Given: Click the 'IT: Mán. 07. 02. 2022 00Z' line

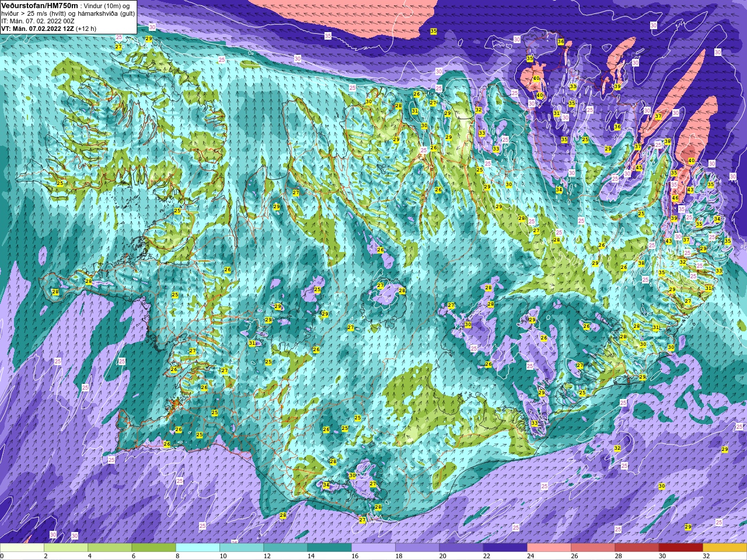Looking at the screenshot, I should tap(37, 20).
